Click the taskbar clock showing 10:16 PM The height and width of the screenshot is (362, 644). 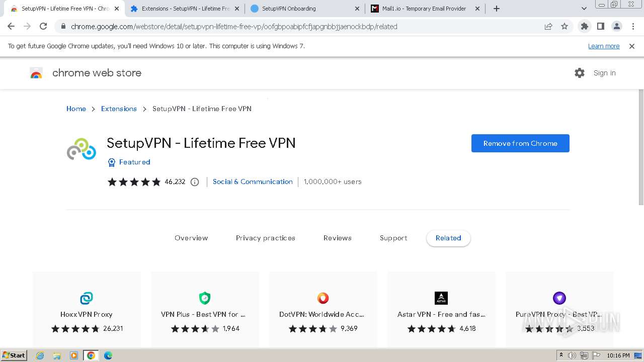pyautogui.click(x=618, y=355)
